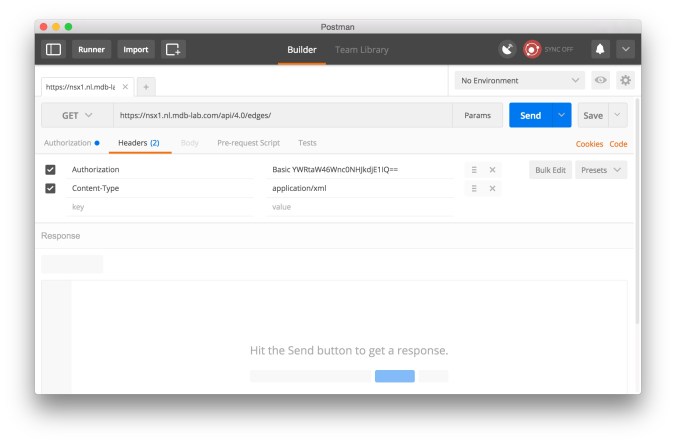Open the Cookies link
Screen dimensions: 676x444
(589, 144)
